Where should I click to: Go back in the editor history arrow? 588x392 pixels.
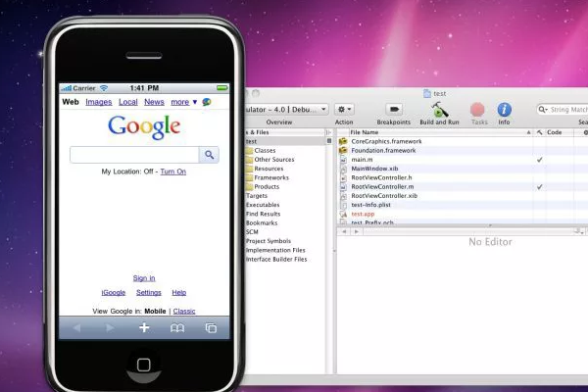pyautogui.click(x=344, y=231)
